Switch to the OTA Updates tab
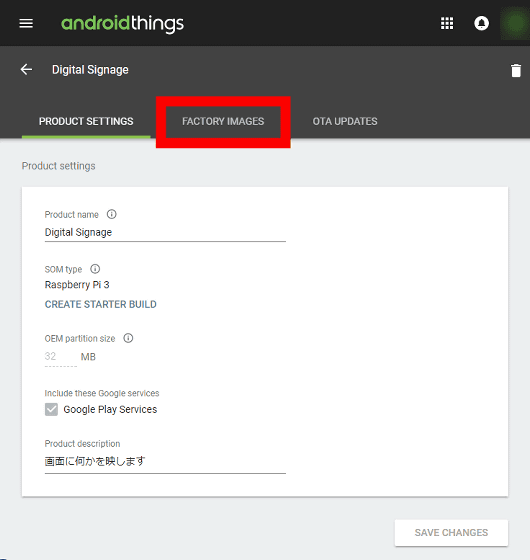530x560 pixels. point(345,121)
